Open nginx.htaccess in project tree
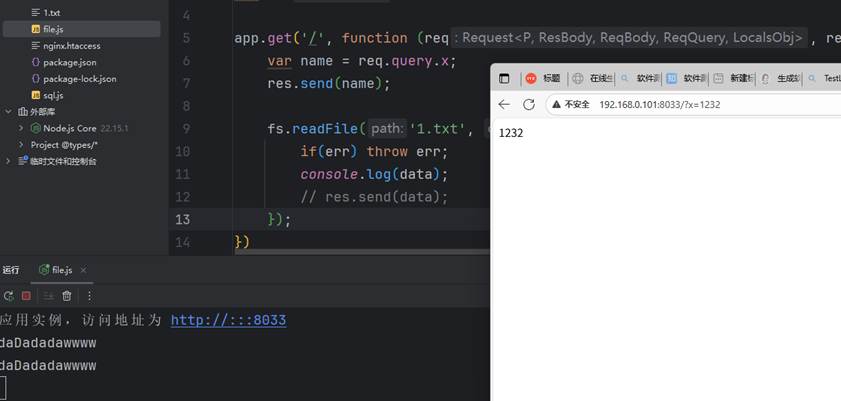The height and width of the screenshot is (401, 841). (71, 46)
